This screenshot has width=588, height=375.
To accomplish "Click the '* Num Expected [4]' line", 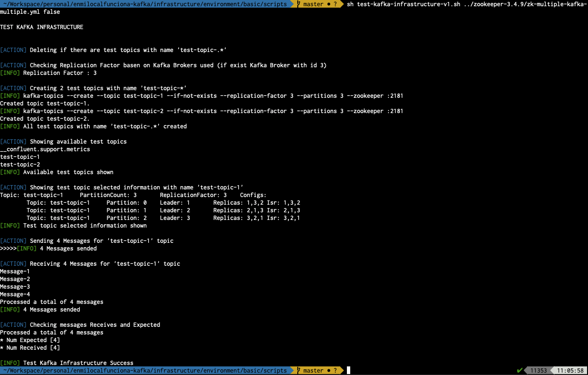I will tap(30, 340).
